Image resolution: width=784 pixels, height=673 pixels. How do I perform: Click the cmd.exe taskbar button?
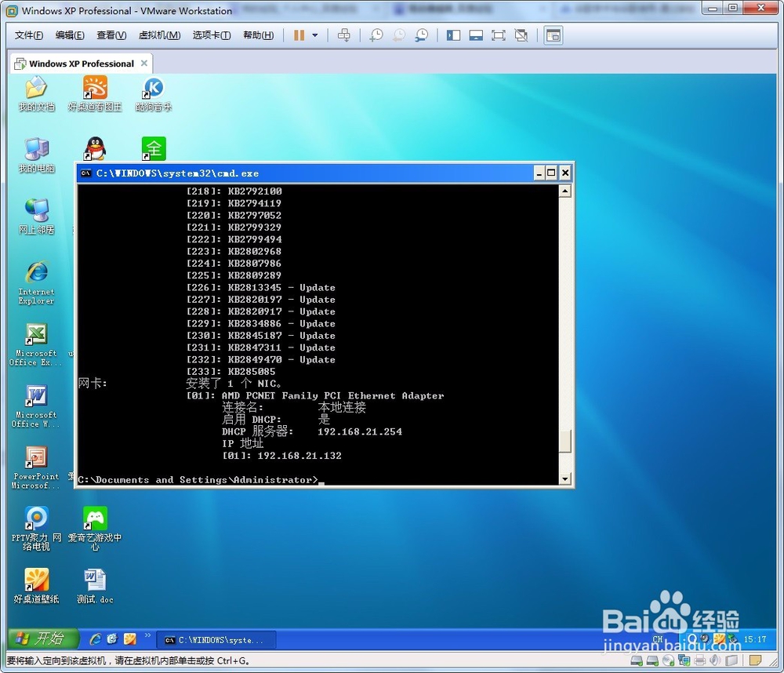click(x=216, y=640)
